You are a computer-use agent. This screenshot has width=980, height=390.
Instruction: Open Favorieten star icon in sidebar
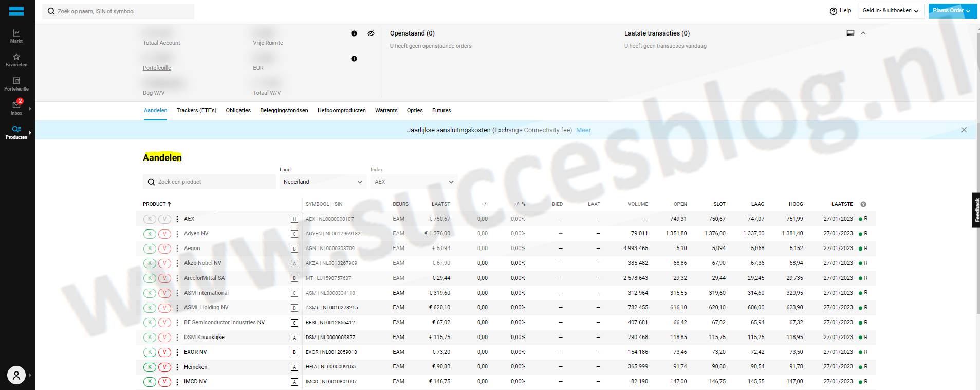click(16, 60)
